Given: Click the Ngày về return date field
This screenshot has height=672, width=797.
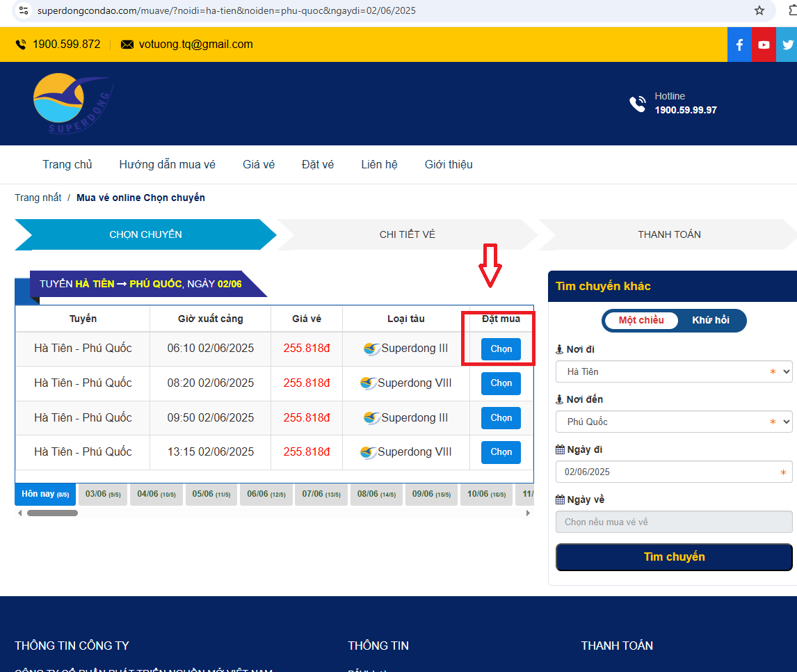Looking at the screenshot, I should pyautogui.click(x=673, y=522).
